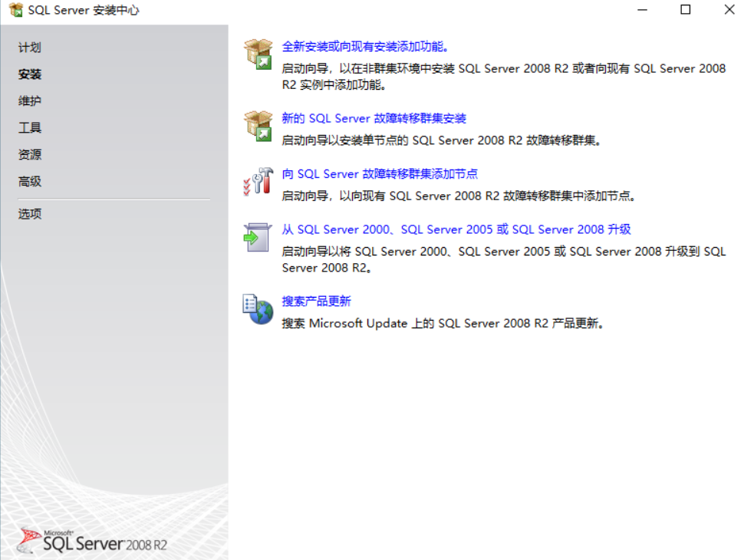Click the failover cluster install box icon
This screenshot has height=560, width=754.
(257, 125)
